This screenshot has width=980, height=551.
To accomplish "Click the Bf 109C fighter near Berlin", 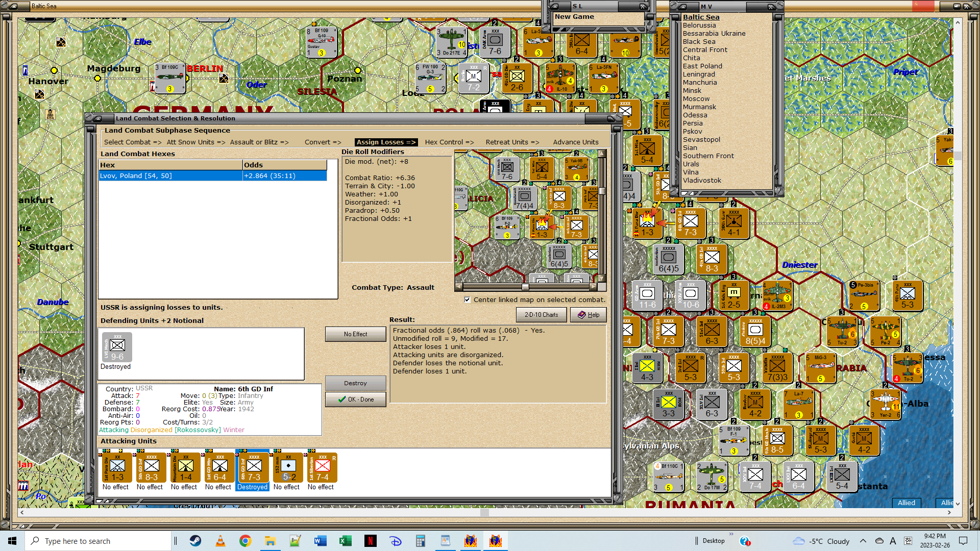I will [169, 78].
